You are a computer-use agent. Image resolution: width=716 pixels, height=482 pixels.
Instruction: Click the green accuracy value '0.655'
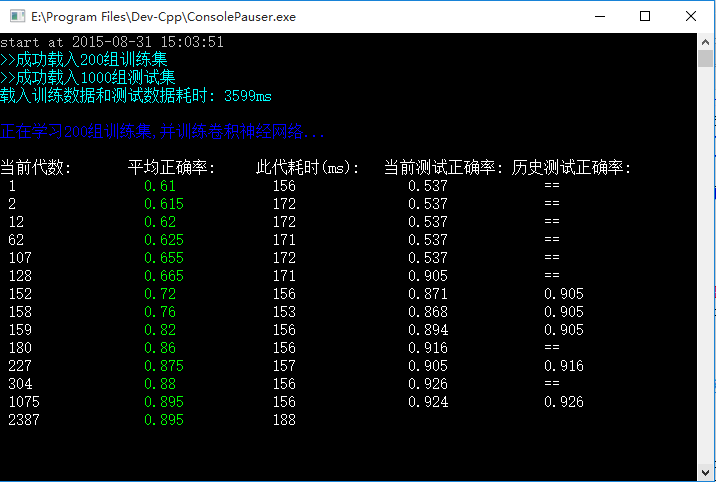click(x=164, y=257)
